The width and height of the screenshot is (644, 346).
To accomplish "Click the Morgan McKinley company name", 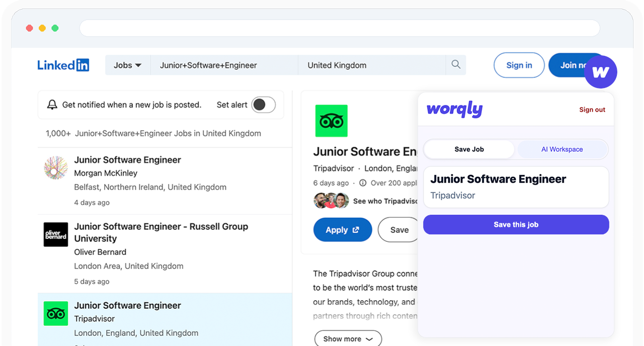I will (x=106, y=173).
